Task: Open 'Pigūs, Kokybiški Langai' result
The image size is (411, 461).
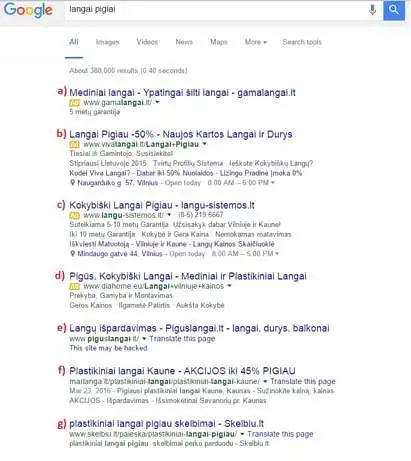Action: click(x=188, y=276)
